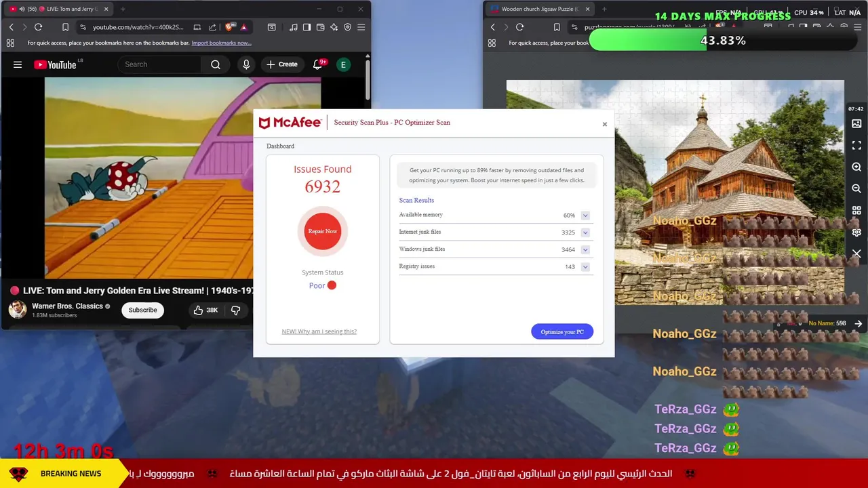The height and width of the screenshot is (488, 868).
Task: Open Warner Bros. Classics channel avatar
Action: click(18, 310)
